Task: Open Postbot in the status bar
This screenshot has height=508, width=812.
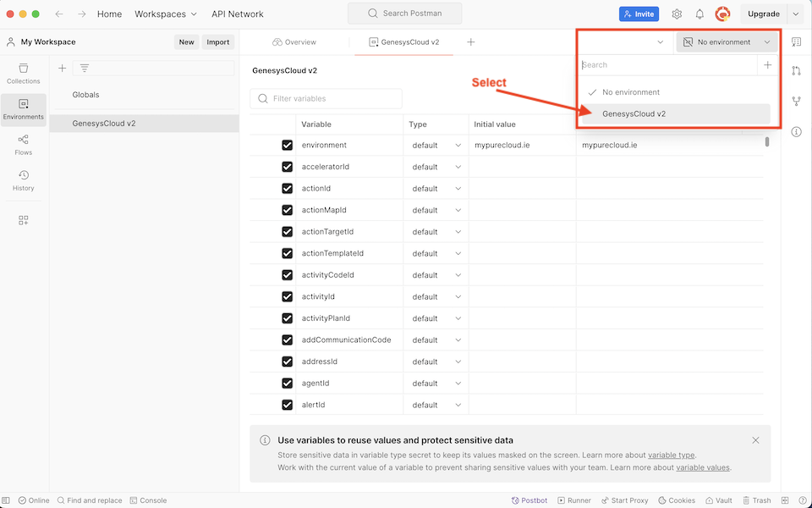Action: pyautogui.click(x=529, y=500)
